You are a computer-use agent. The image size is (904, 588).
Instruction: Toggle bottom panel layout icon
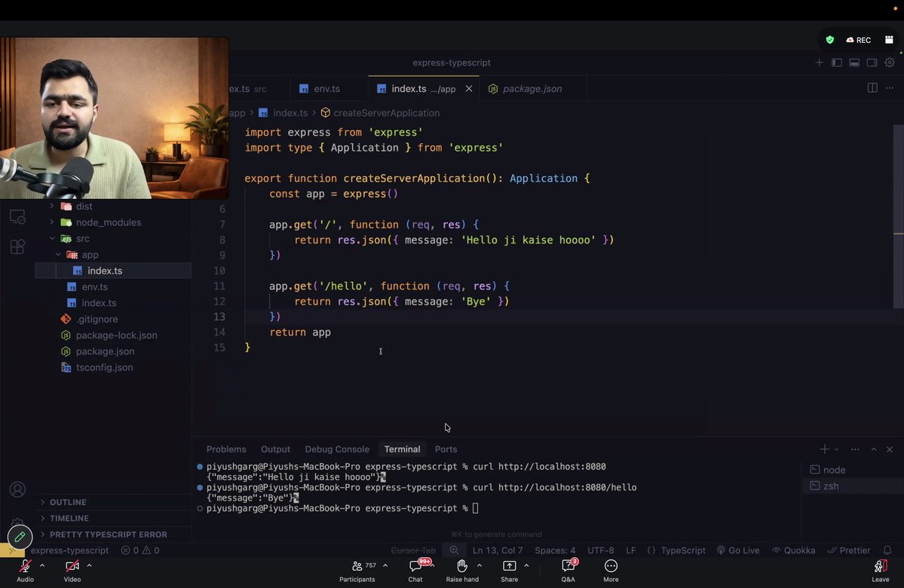854,63
